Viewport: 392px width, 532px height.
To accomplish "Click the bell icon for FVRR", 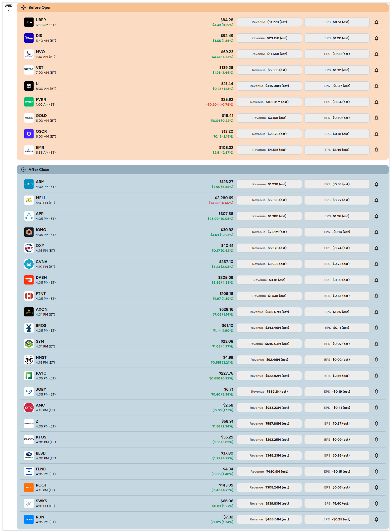I will pos(376,102).
